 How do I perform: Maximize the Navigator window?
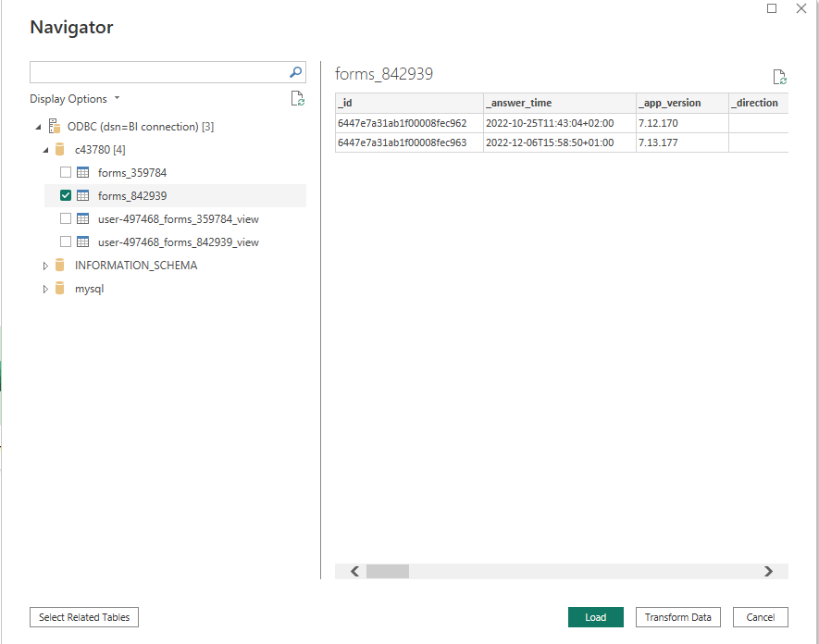[x=772, y=8]
